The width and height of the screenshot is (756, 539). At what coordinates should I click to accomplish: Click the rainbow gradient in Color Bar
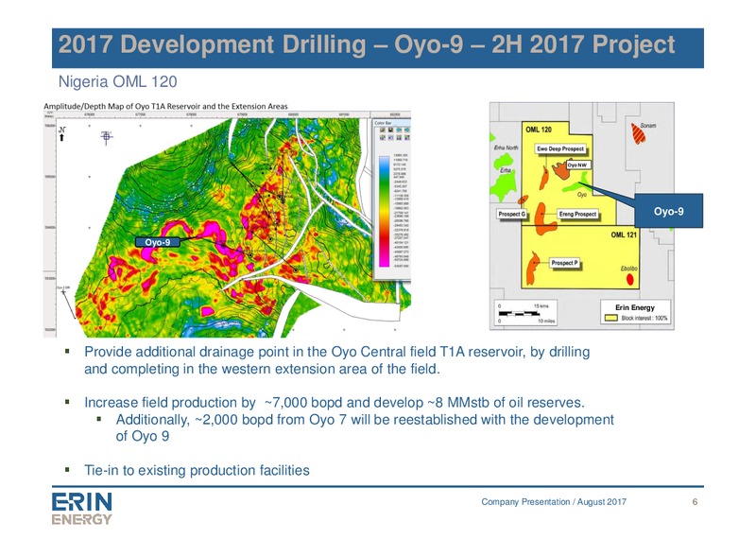pos(384,212)
